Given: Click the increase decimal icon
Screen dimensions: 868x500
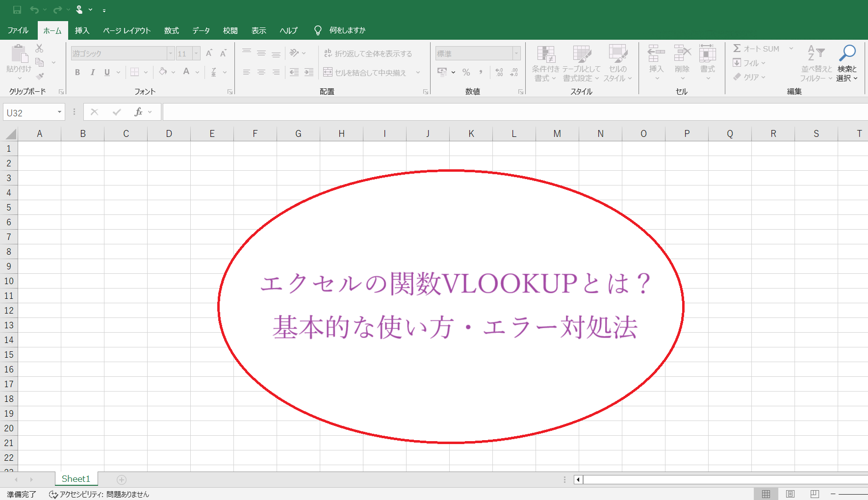Looking at the screenshot, I should pos(499,72).
